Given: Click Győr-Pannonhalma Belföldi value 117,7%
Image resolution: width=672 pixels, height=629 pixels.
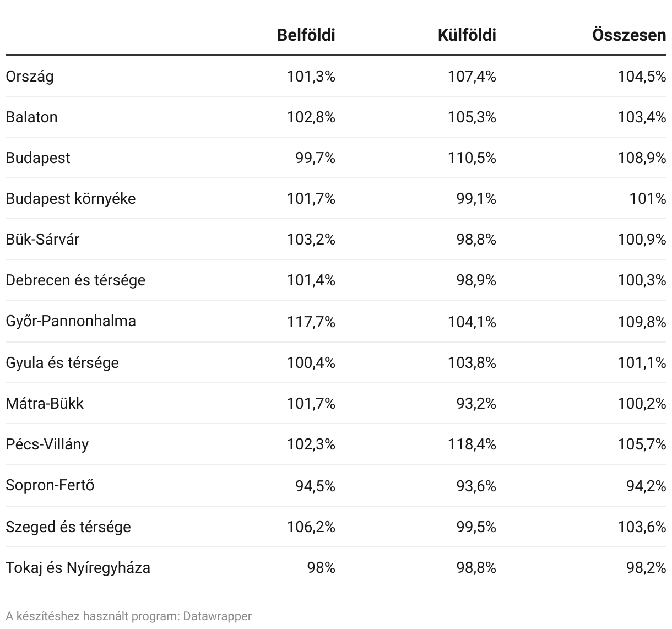Looking at the screenshot, I should click(311, 321).
